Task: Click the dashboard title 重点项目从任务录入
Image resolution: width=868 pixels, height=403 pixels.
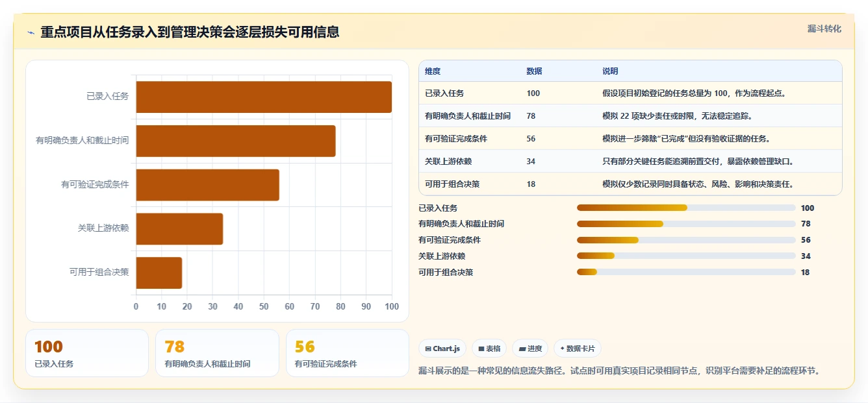Action: [190, 32]
